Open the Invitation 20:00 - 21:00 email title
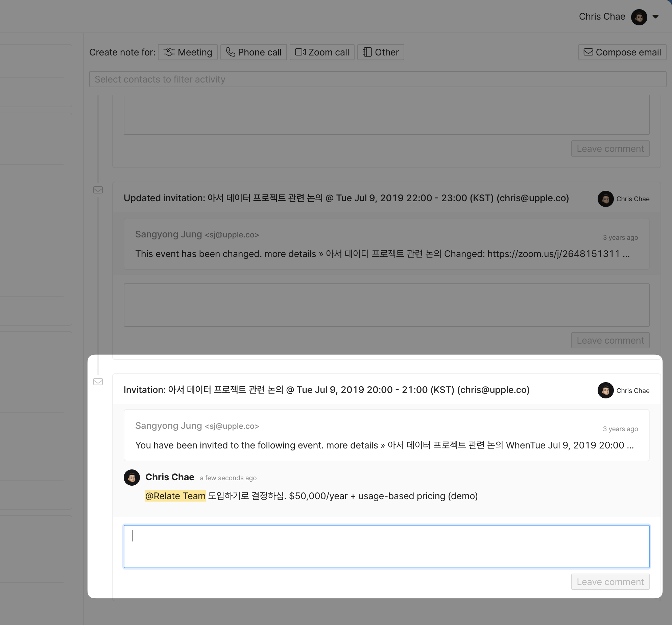This screenshot has width=672, height=625. click(326, 390)
